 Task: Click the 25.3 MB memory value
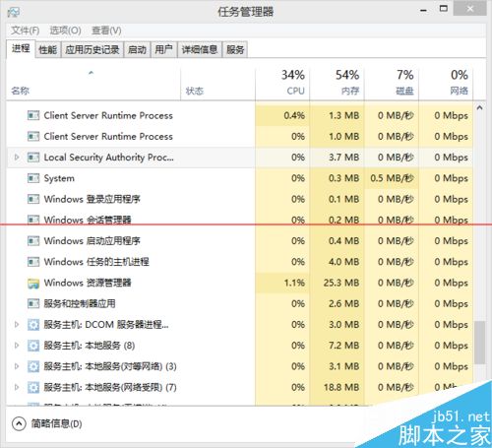(x=341, y=283)
